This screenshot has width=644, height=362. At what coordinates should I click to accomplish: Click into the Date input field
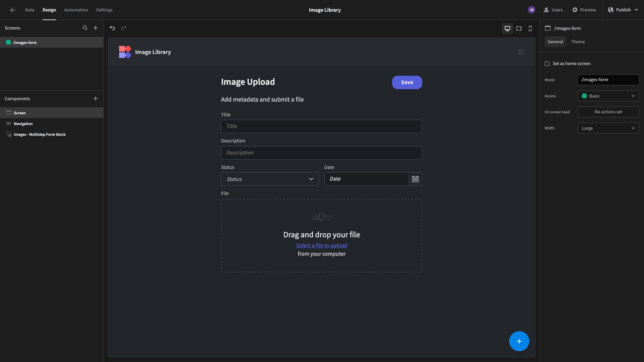(x=367, y=179)
